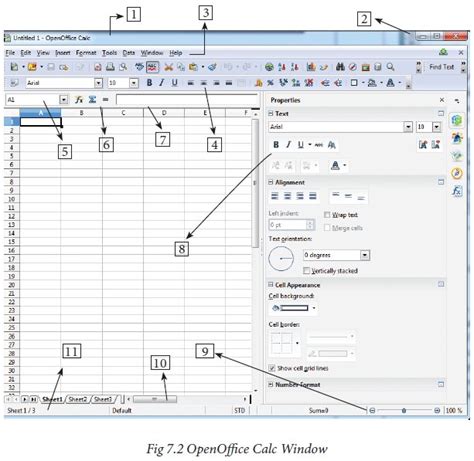Open Find & Replace binoculars icon
This screenshot has width=474, height=461.
(340, 67)
